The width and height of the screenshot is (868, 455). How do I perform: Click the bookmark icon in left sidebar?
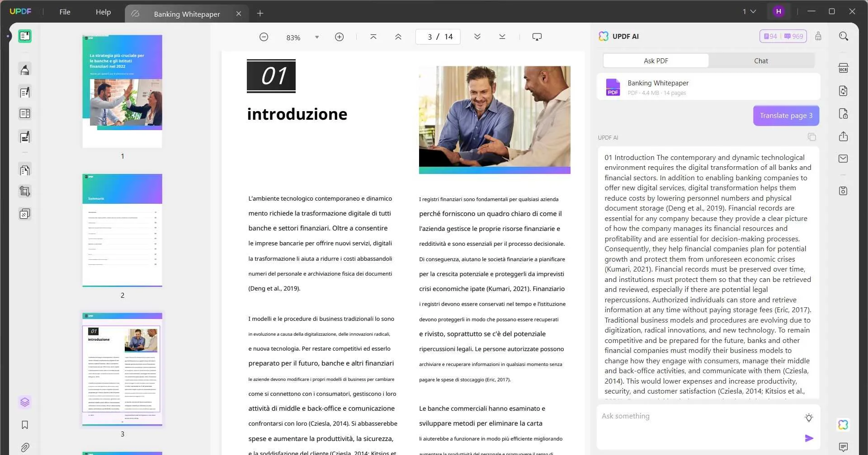point(25,425)
